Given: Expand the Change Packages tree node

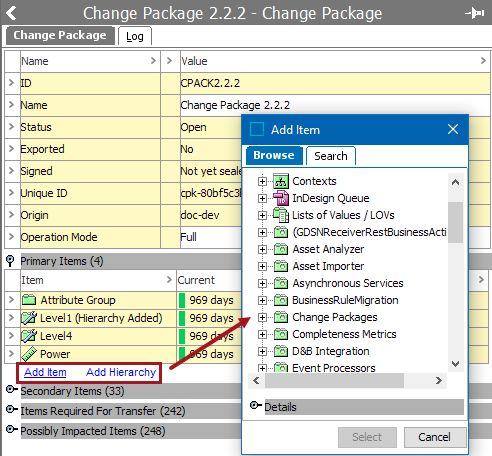Looking at the screenshot, I should (x=262, y=317).
